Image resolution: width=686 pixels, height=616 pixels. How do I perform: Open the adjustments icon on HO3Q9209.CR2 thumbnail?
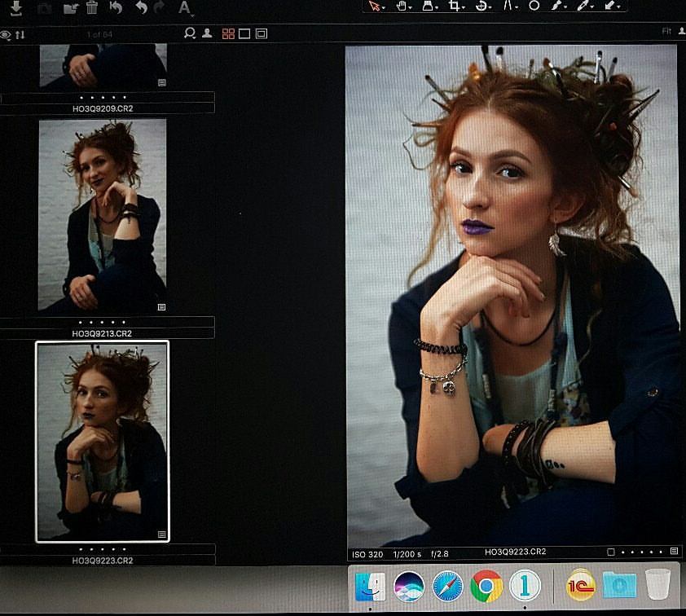(x=162, y=82)
